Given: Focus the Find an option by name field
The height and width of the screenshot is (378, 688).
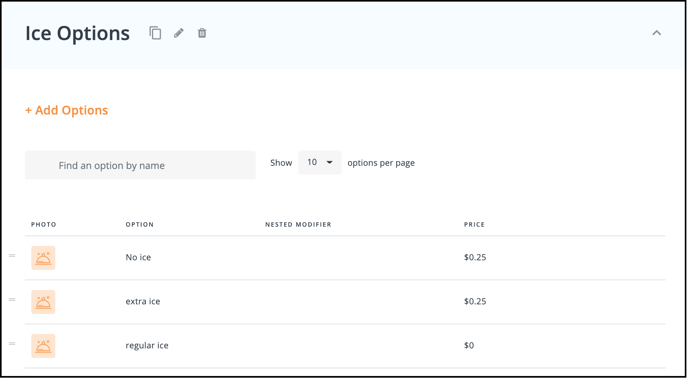Looking at the screenshot, I should click(140, 165).
